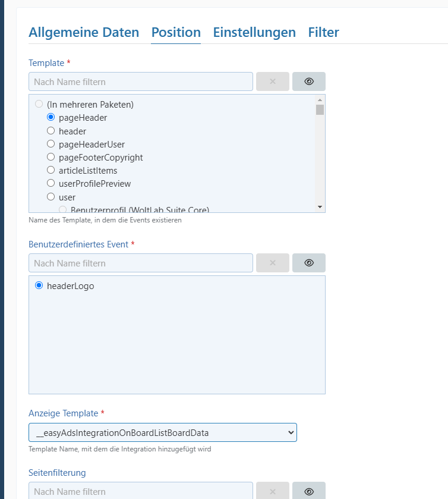The width and height of the screenshot is (448, 499).
Task: Pick the userProfilePreview template option
Action: [51, 184]
